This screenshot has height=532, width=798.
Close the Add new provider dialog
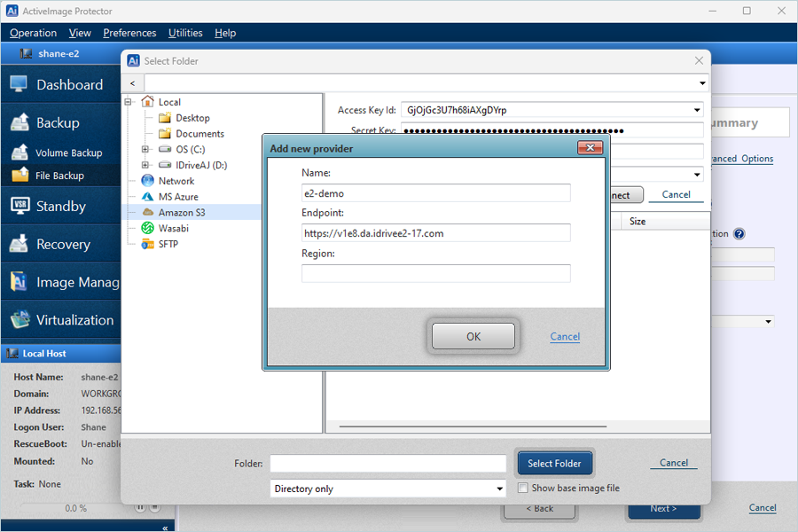[x=591, y=148]
